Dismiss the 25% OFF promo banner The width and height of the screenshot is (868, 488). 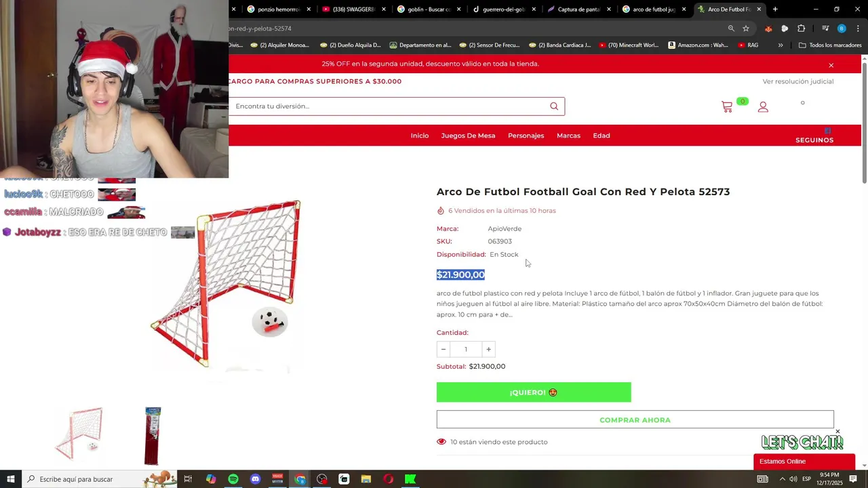pos(831,65)
